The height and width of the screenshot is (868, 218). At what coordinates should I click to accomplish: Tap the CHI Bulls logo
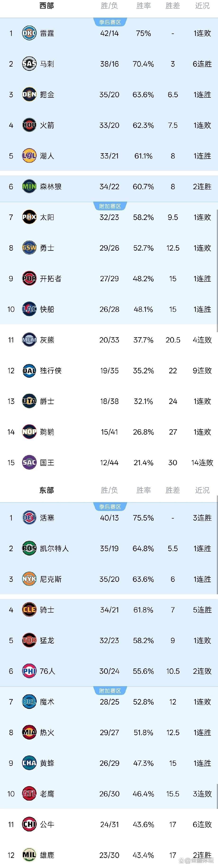[29, 825]
